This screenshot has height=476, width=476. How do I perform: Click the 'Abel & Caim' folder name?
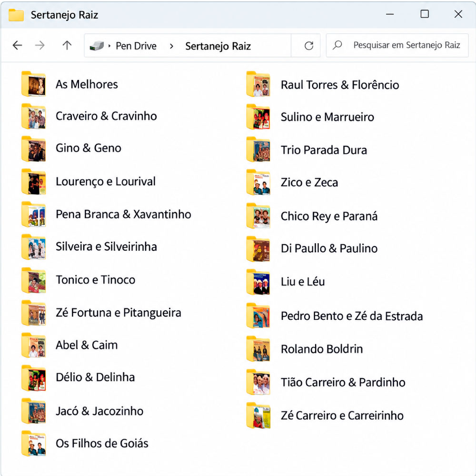tap(87, 345)
